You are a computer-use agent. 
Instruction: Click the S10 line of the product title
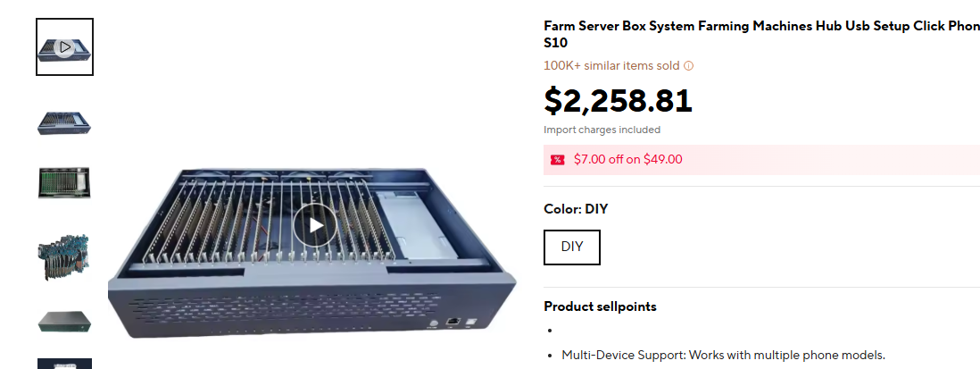(556, 43)
